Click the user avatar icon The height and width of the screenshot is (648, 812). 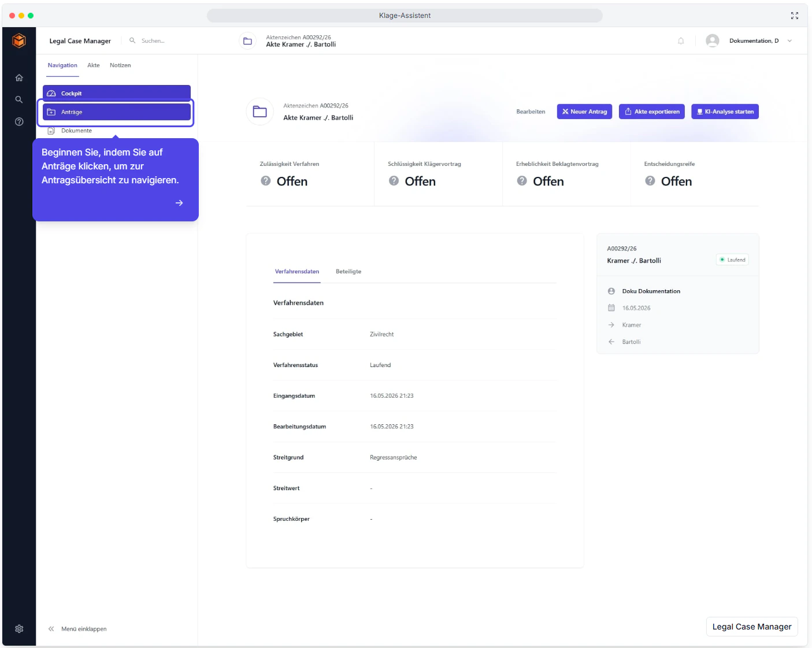[713, 40]
